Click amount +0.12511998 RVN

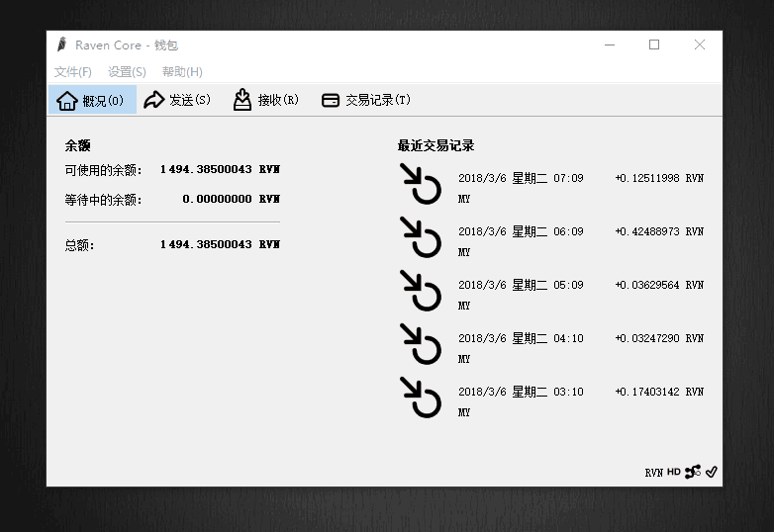(659, 178)
